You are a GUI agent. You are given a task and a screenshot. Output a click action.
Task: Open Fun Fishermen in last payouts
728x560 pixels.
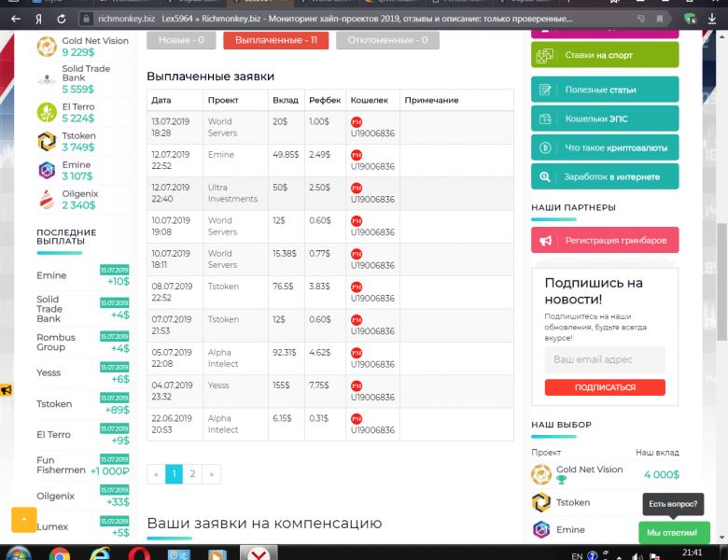click(61, 466)
